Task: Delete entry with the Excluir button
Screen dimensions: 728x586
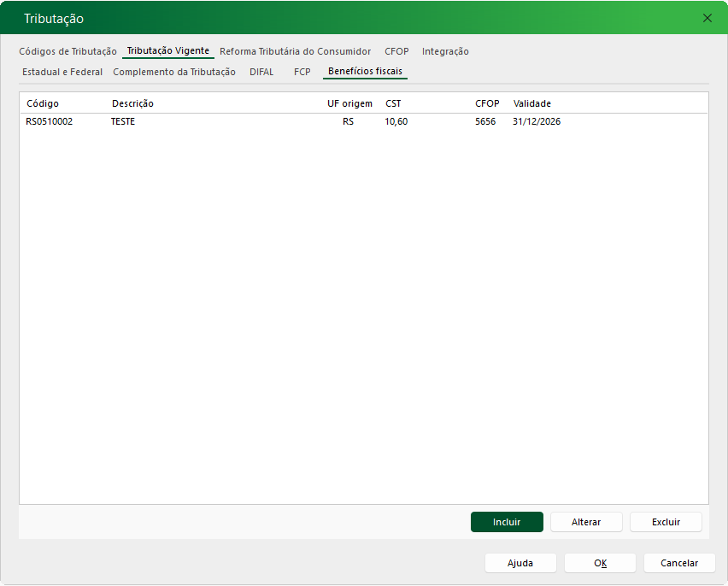Action: tap(666, 522)
